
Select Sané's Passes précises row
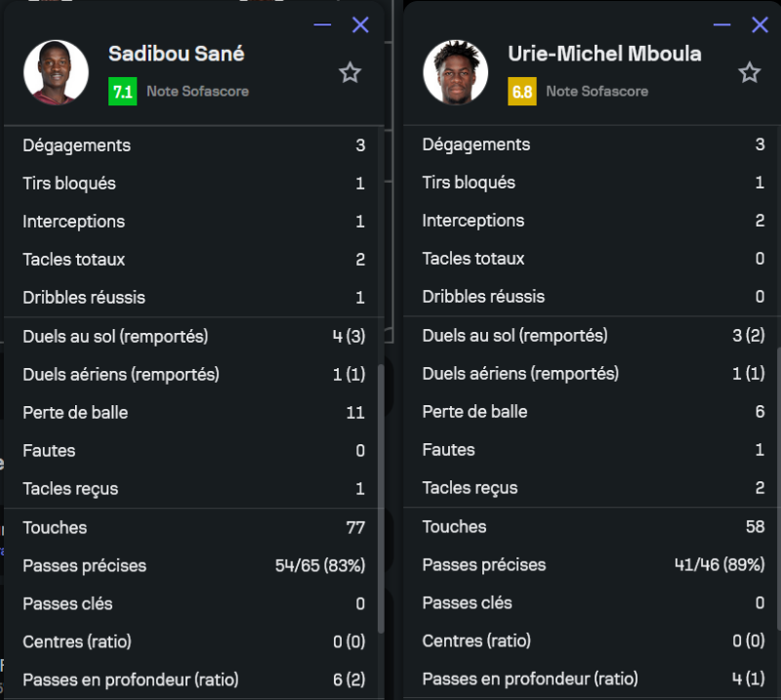[193, 566]
